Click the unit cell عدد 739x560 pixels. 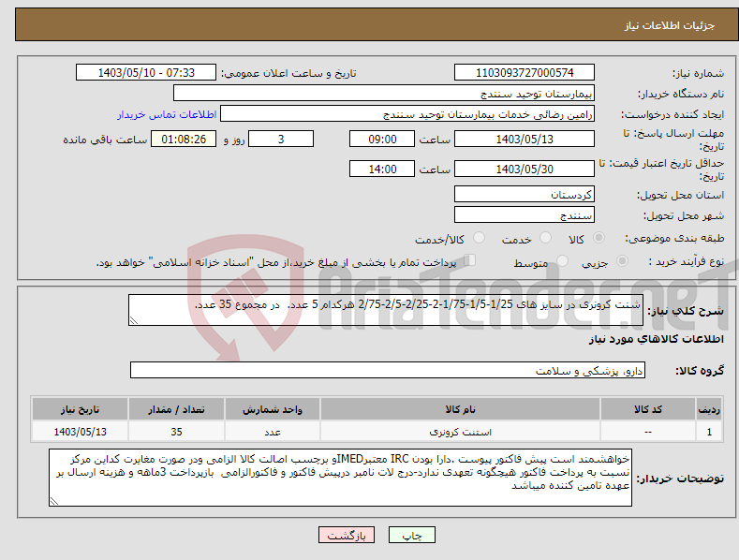click(273, 432)
